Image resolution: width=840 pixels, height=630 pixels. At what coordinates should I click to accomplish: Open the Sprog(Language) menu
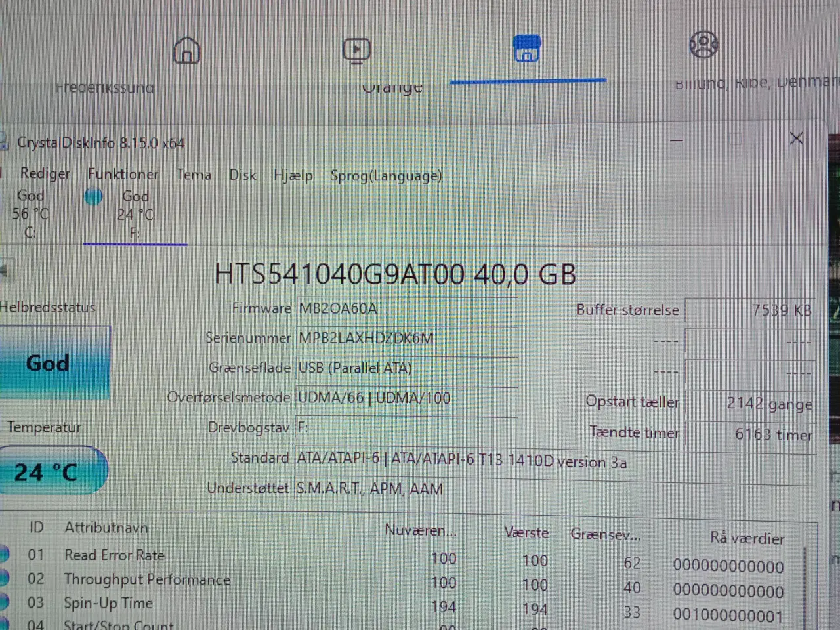point(386,176)
